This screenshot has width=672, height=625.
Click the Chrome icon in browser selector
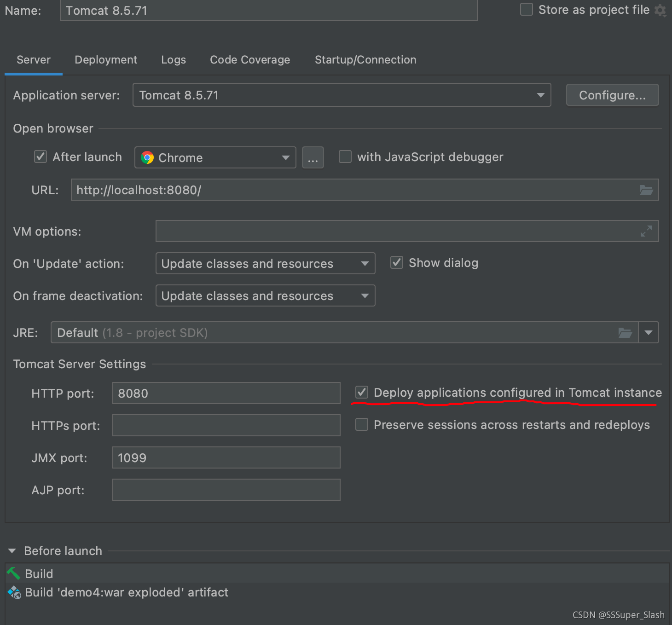point(147,157)
